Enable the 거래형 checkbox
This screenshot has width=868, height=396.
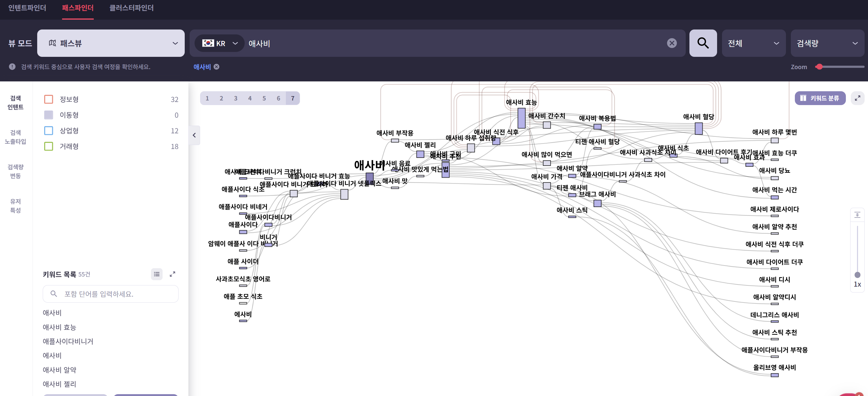coord(49,146)
